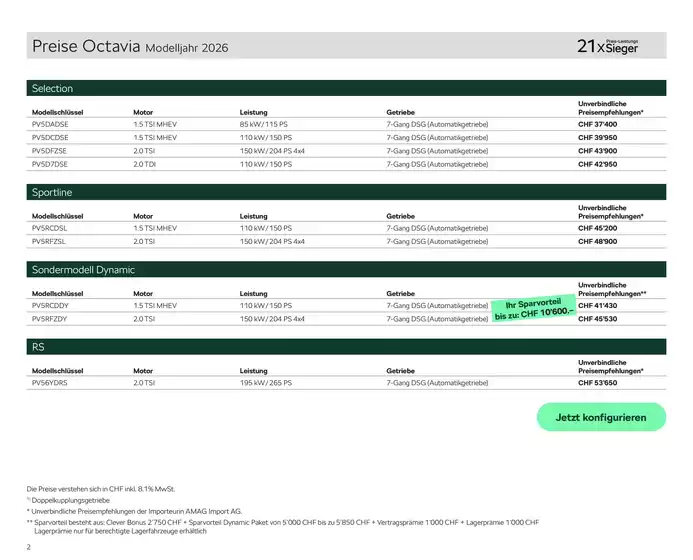Click model key PV5RFZSL
The height and width of the screenshot is (560, 693).
[49, 241]
